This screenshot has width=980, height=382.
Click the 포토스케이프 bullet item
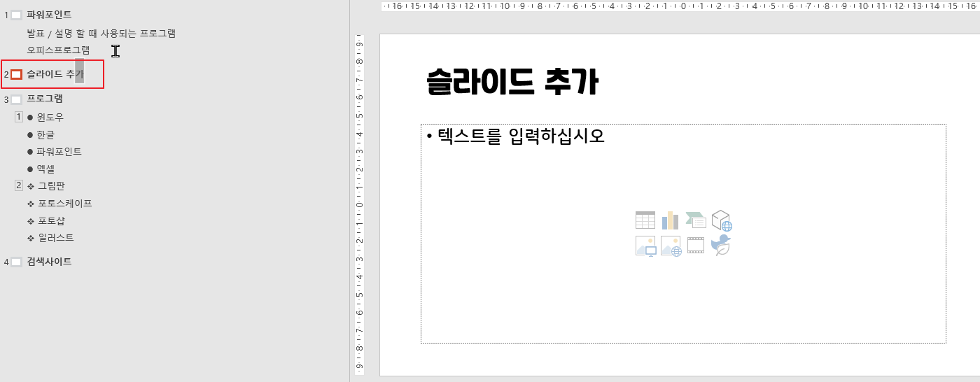click(x=65, y=204)
